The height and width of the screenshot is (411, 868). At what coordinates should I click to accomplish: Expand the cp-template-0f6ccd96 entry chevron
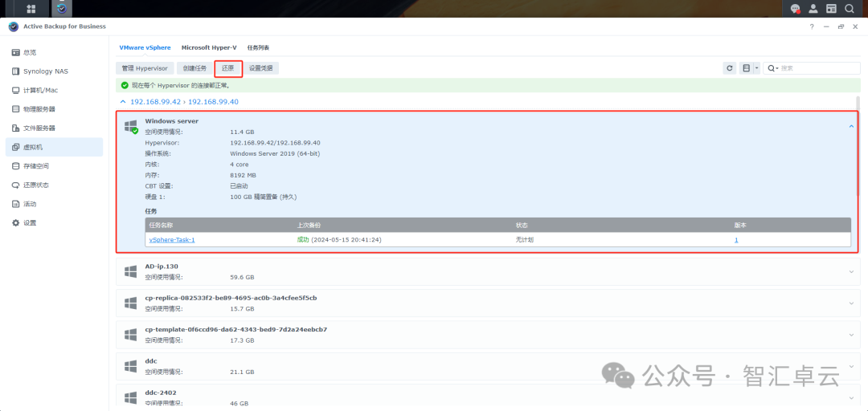pyautogui.click(x=851, y=335)
